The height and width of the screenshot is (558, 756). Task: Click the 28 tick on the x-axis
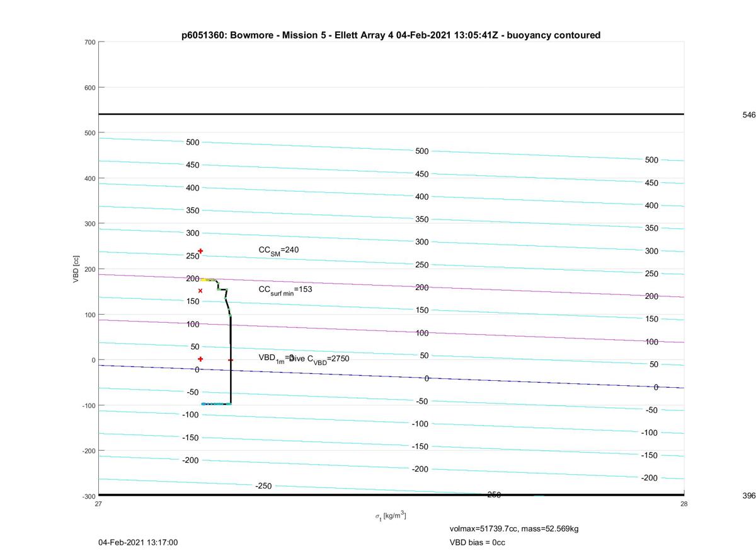click(684, 504)
